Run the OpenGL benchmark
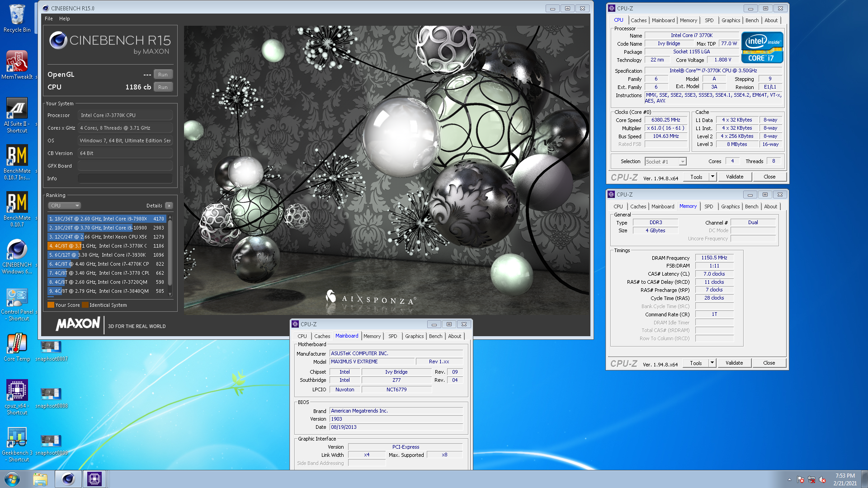868x488 pixels. 163,75
